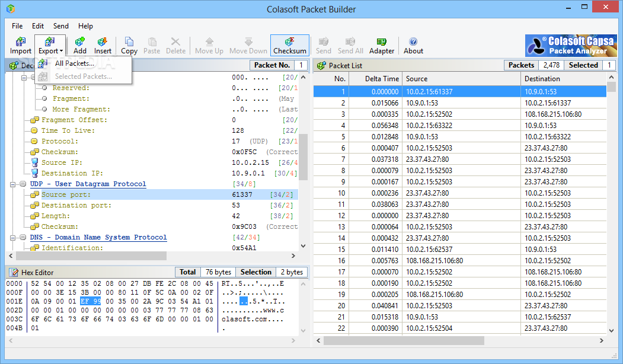The width and height of the screenshot is (623, 364).
Task: Click the All Packets export menu icon
Action: click(x=43, y=63)
